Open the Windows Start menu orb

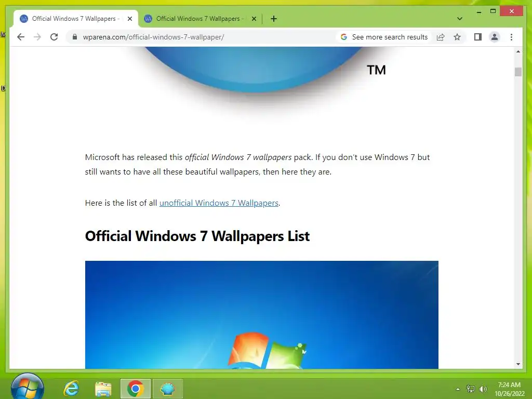pos(27,387)
